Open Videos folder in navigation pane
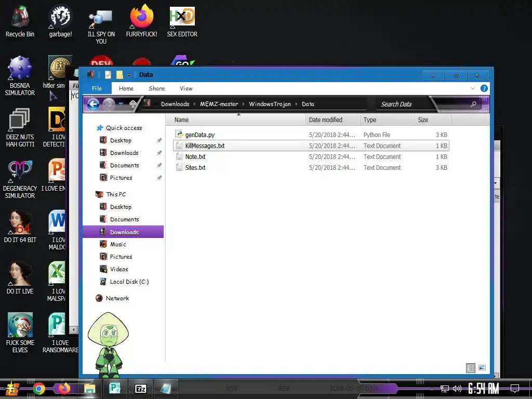 [x=119, y=269]
